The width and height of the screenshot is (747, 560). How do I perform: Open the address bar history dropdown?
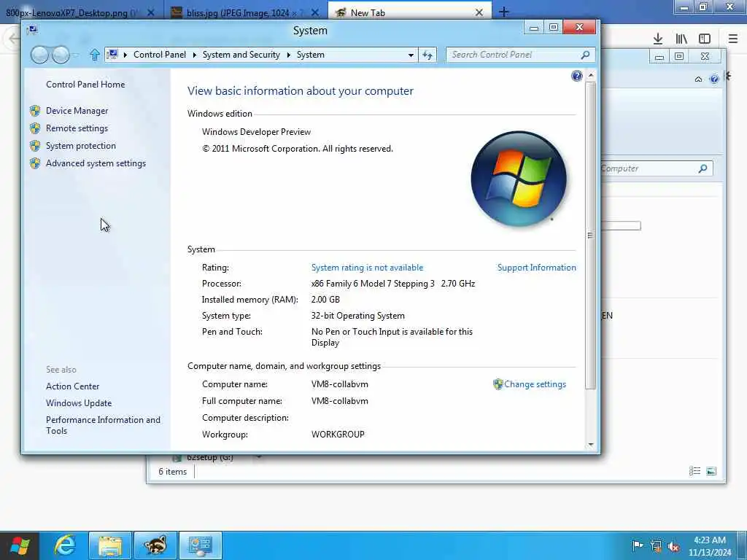click(411, 55)
